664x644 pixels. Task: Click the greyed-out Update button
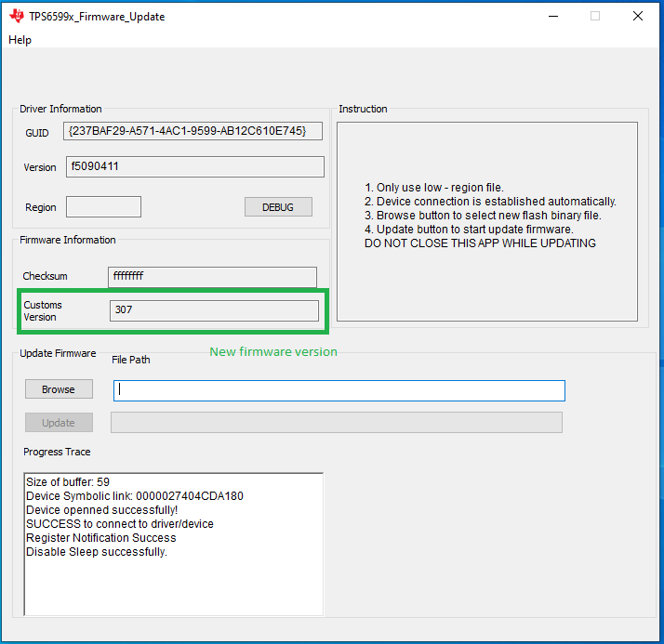[x=59, y=423]
